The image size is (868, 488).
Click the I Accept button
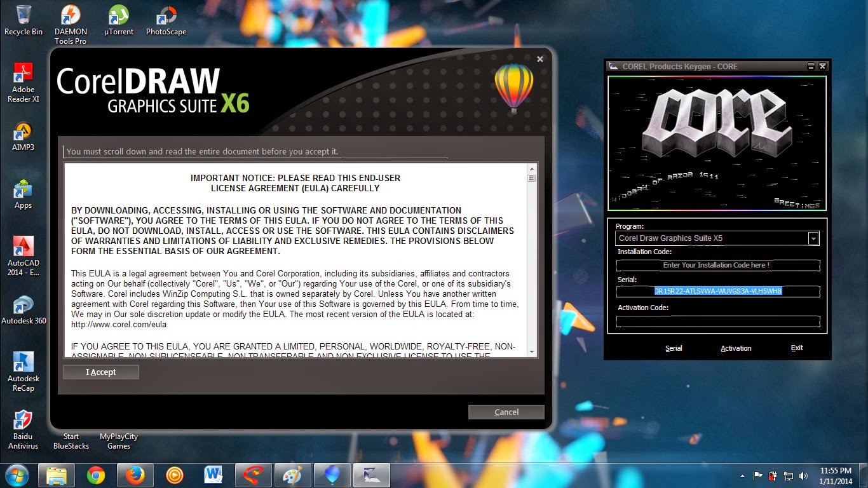(x=101, y=372)
